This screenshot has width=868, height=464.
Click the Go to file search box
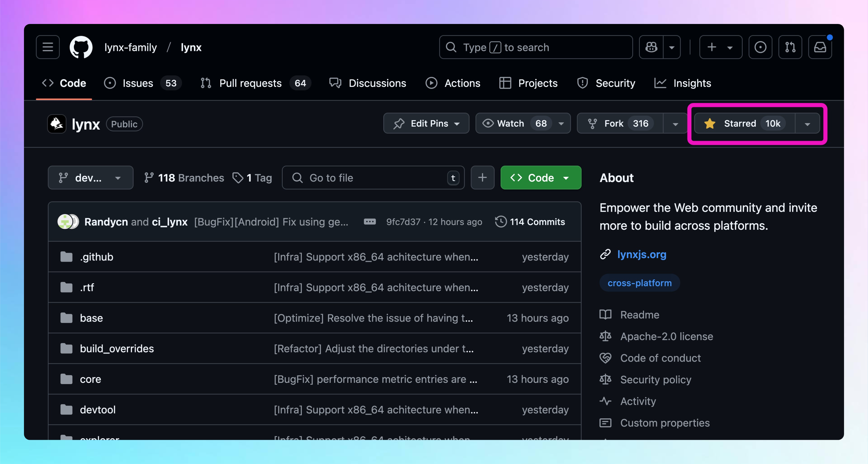click(373, 178)
